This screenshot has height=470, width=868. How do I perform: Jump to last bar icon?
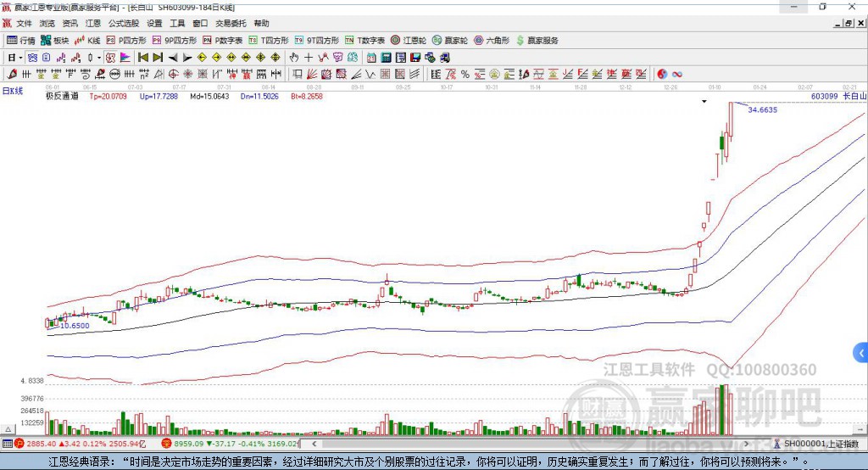[158, 58]
